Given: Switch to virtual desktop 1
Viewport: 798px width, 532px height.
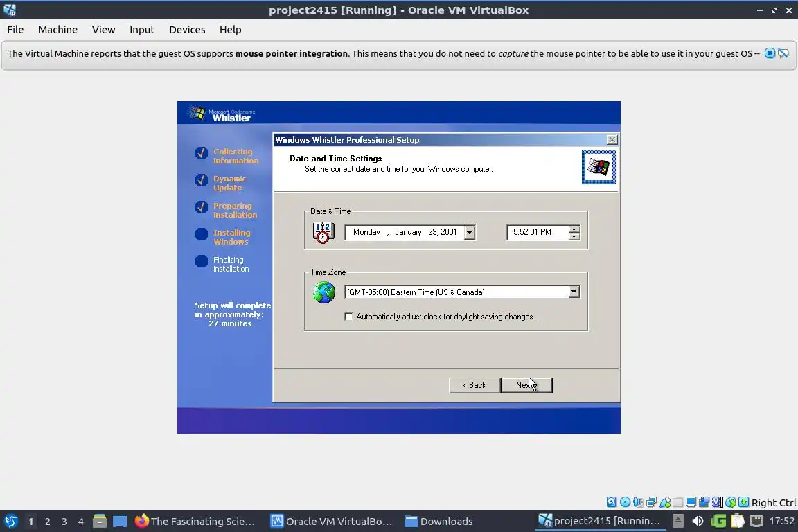Looking at the screenshot, I should [x=30, y=522].
